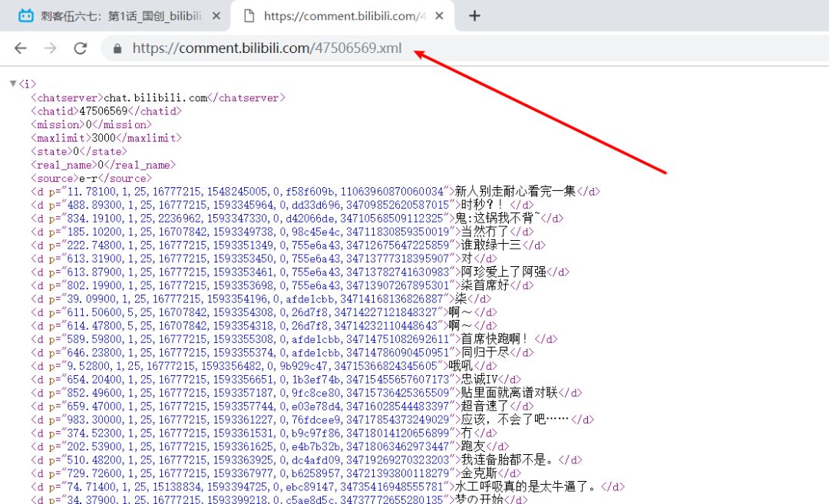The image size is (829, 504).
Task: Click the browser back arrow
Action: coord(20,48)
